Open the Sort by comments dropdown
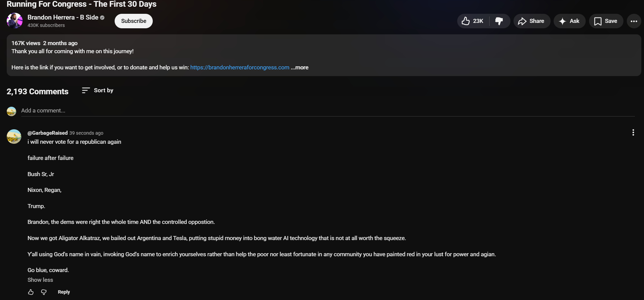This screenshot has width=644, height=300. click(x=98, y=91)
